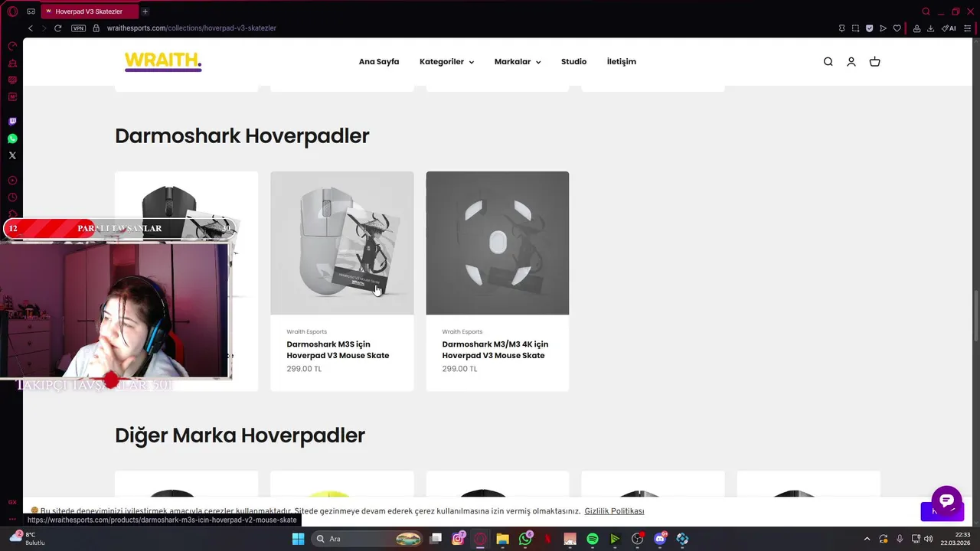980x551 pixels.
Task: Open the shopping cart icon
Action: pyautogui.click(x=874, y=62)
